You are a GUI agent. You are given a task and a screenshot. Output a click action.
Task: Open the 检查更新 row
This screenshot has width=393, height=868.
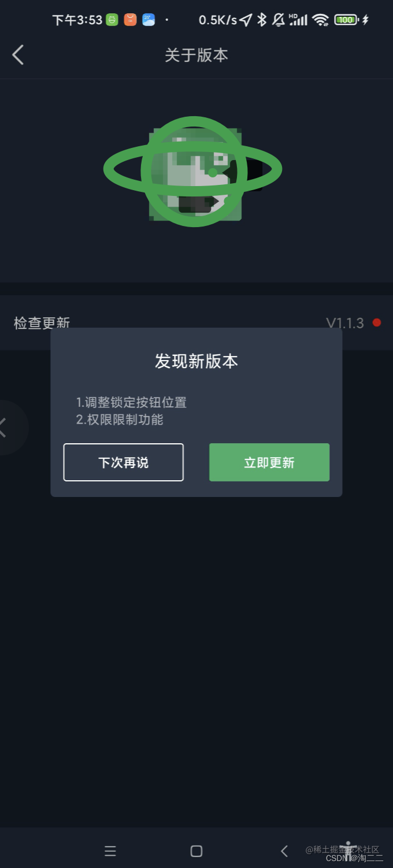coord(196,322)
